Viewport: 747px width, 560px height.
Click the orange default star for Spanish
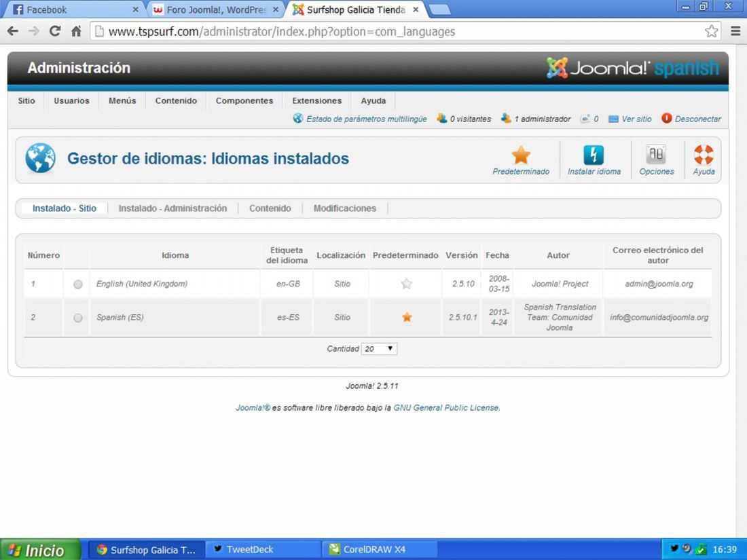[x=406, y=317]
